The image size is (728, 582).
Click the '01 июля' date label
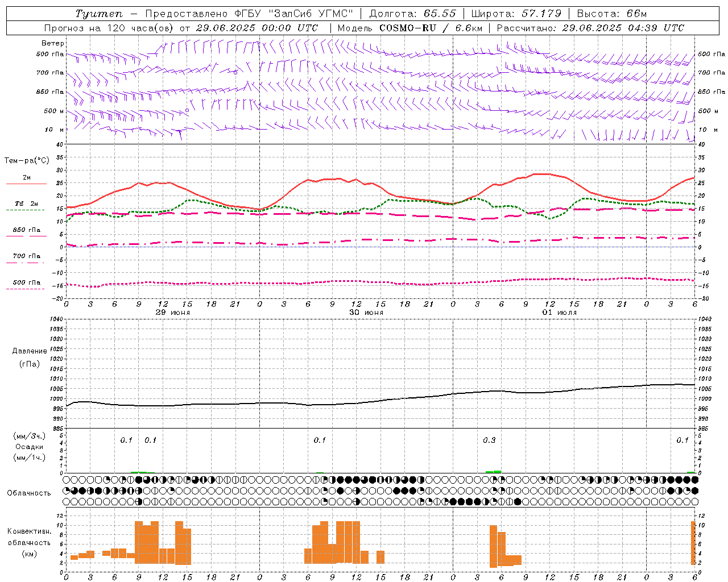(559, 313)
